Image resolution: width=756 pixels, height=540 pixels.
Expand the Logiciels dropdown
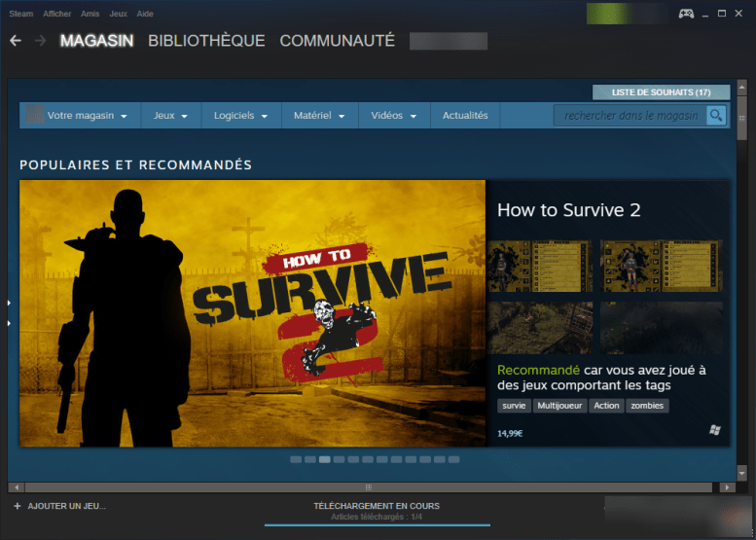pyautogui.click(x=240, y=116)
